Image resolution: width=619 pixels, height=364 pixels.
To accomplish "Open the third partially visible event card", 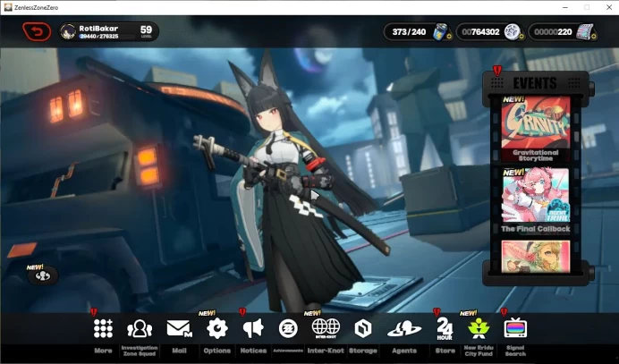I will [x=535, y=257].
